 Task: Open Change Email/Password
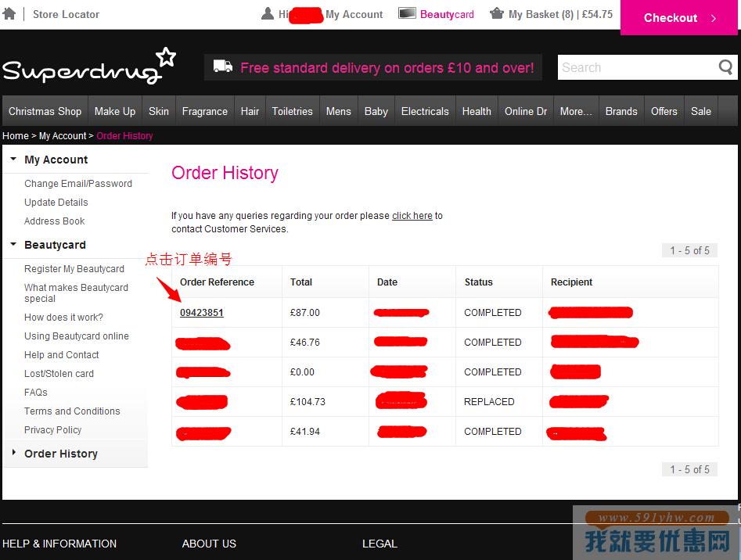click(x=78, y=184)
